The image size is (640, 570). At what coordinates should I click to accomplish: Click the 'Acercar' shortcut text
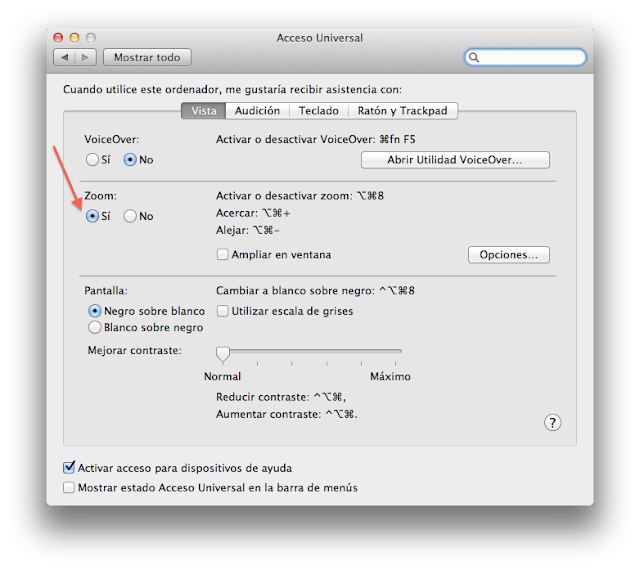tap(253, 213)
